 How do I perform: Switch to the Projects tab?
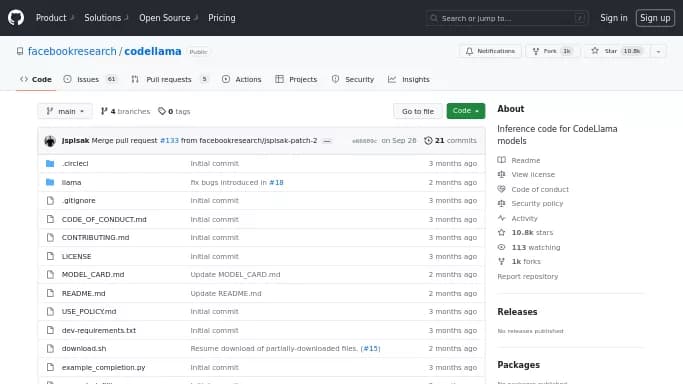click(296, 79)
